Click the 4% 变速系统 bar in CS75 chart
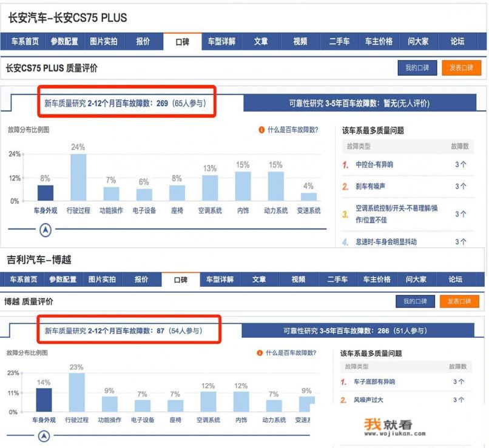Image resolution: width=489 pixels, height=448 pixels. 309,196
